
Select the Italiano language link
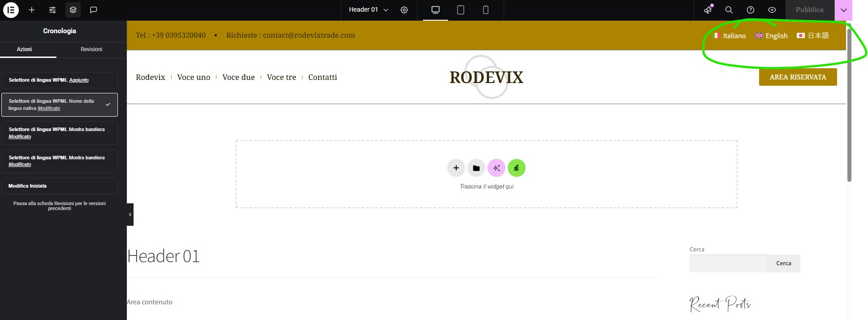tap(734, 36)
